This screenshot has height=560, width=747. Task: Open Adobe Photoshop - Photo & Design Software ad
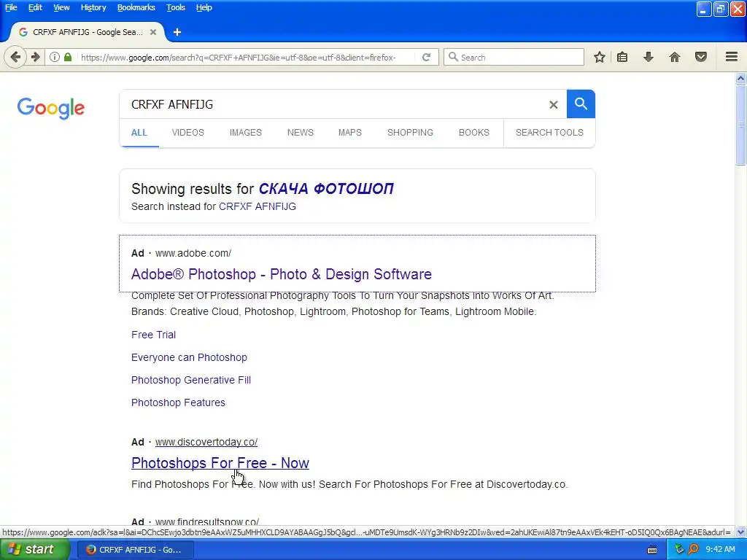(282, 274)
